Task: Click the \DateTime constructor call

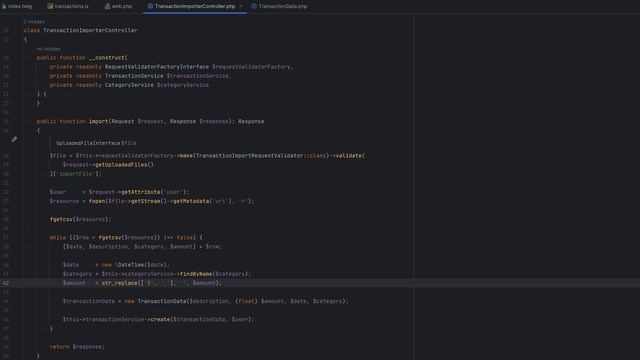Action: 129,264
